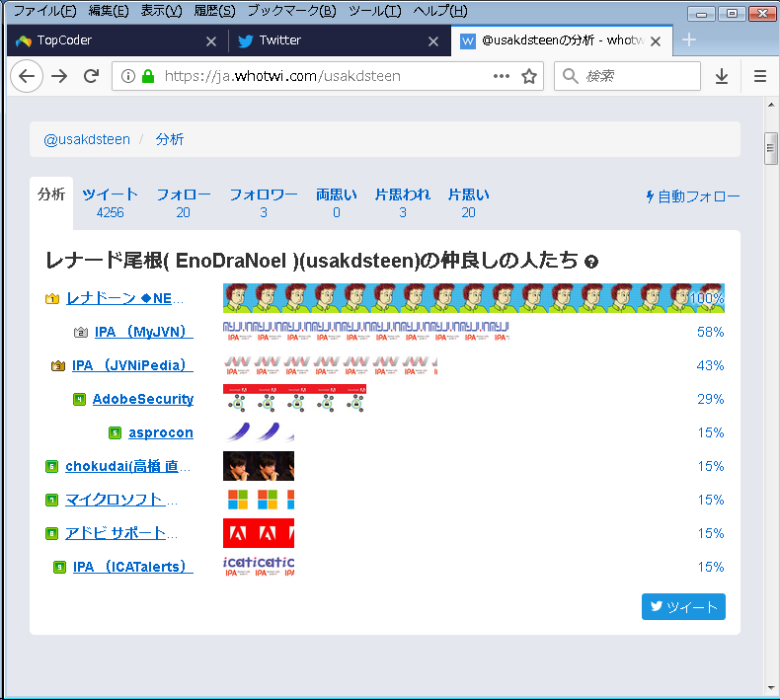Go back with the browser back arrow
Image resolution: width=780 pixels, height=700 pixels.
tap(27, 76)
